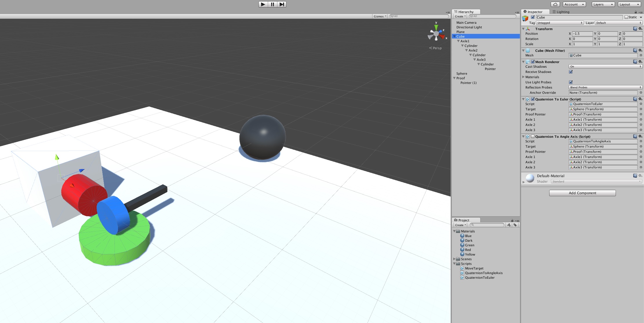Click Default-Material preview sphere

coord(530,178)
